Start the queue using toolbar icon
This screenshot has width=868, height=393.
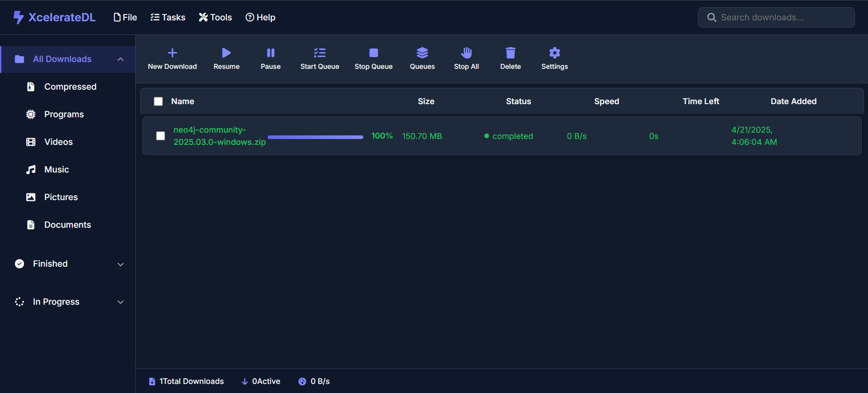[319, 53]
